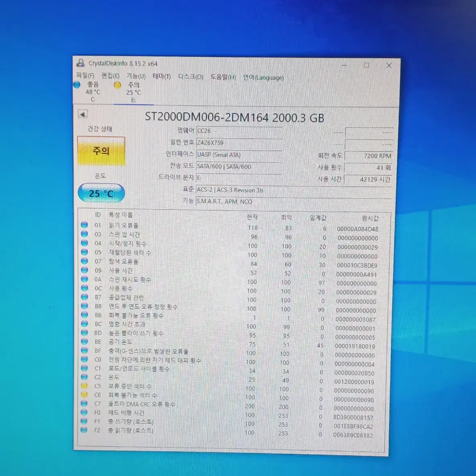Click raw value 000010C3BDE9 in row 07
The image size is (476, 476).
click(x=357, y=265)
